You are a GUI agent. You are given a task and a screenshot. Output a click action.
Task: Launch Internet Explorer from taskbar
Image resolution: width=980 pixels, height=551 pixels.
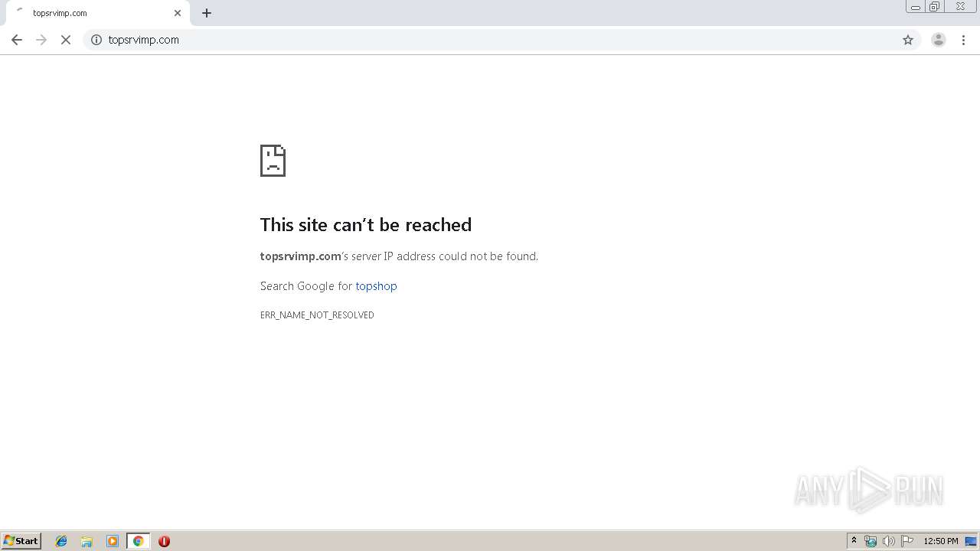pyautogui.click(x=61, y=541)
